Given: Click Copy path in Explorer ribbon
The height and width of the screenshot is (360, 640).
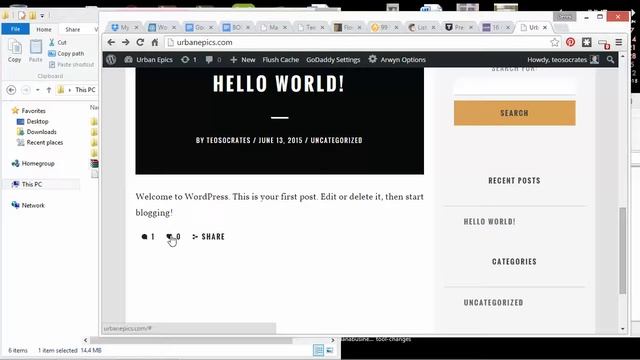Looking at the screenshot, I should click(x=66, y=53).
